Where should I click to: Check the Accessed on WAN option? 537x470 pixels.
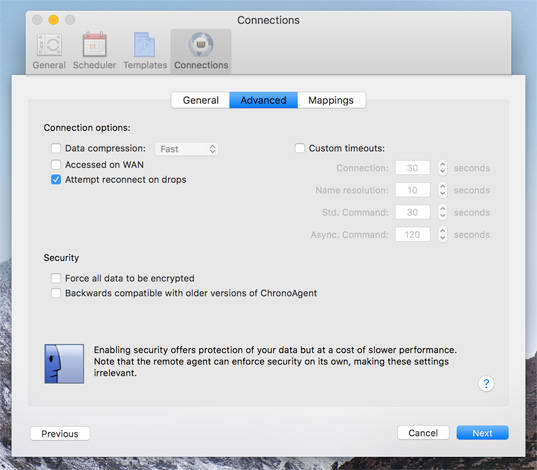tap(56, 164)
